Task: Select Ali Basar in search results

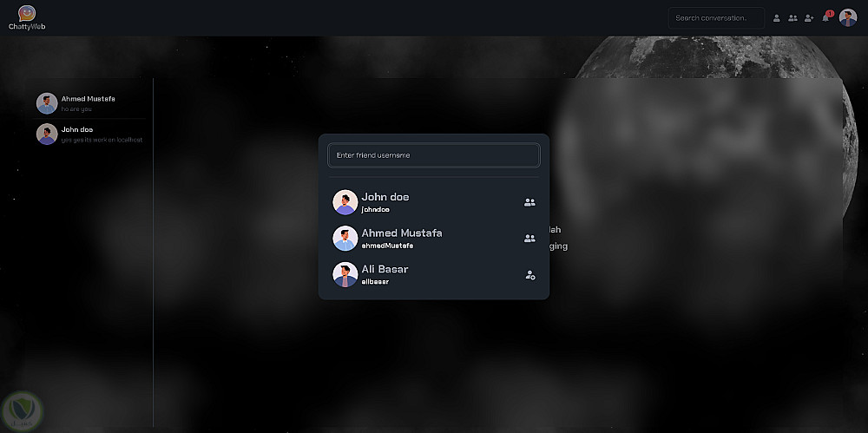Action: [x=434, y=274]
